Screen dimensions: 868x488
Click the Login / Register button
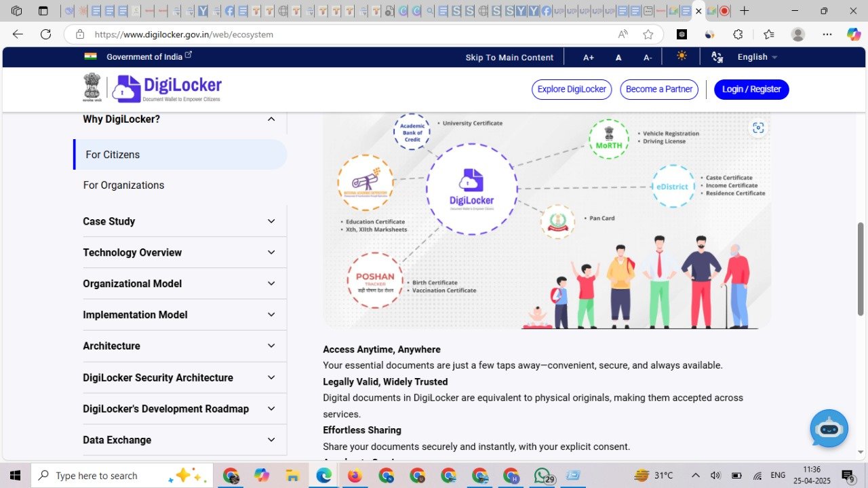click(x=751, y=90)
